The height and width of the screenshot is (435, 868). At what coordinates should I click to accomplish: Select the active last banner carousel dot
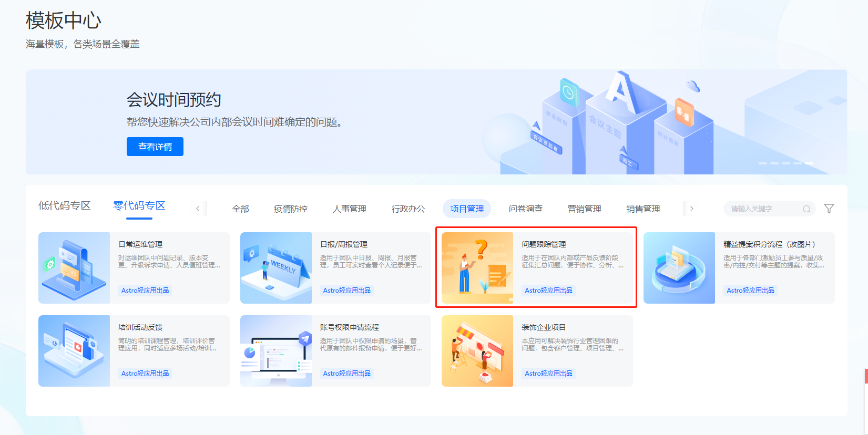(x=809, y=163)
